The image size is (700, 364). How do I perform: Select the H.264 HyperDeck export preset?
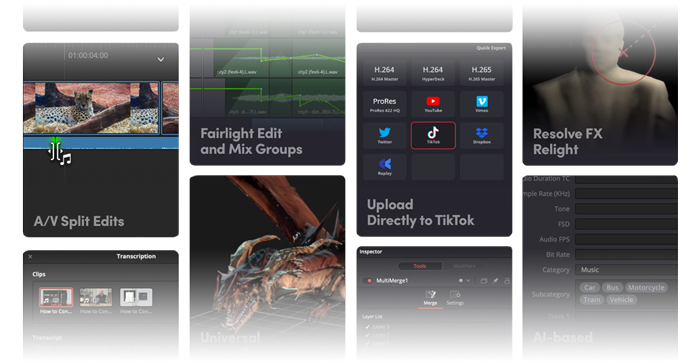433,73
